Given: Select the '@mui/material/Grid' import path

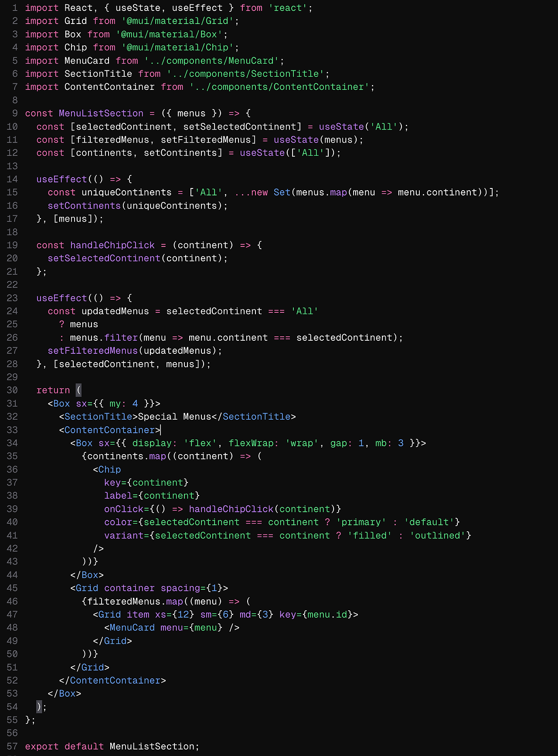Looking at the screenshot, I should pos(178,21).
